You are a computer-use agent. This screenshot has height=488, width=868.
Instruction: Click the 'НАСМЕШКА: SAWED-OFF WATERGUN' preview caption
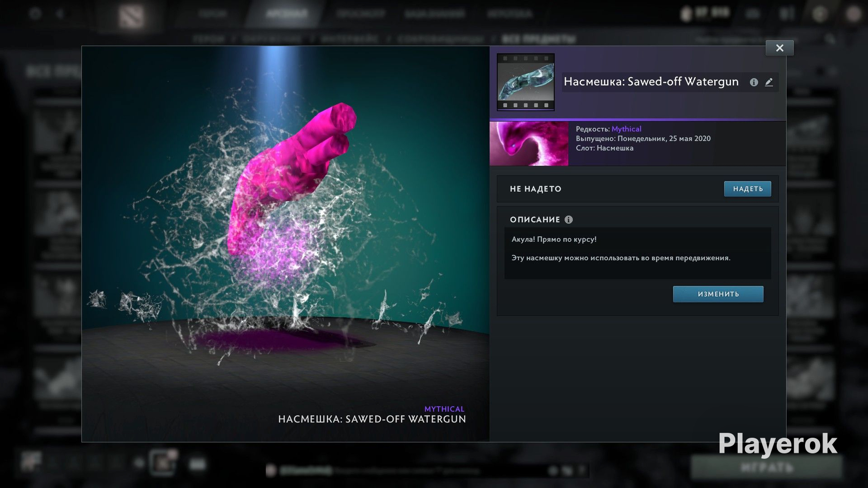372,419
